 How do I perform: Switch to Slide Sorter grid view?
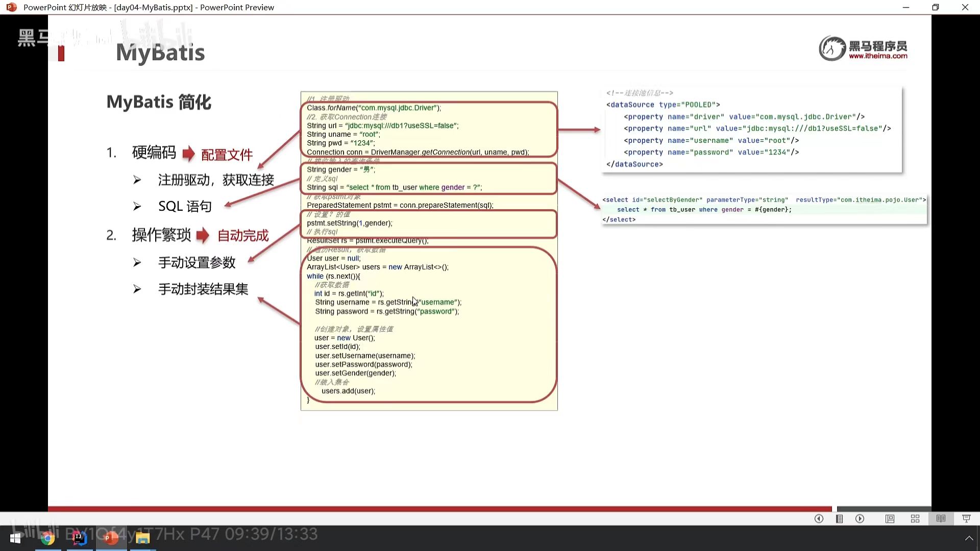point(915,519)
